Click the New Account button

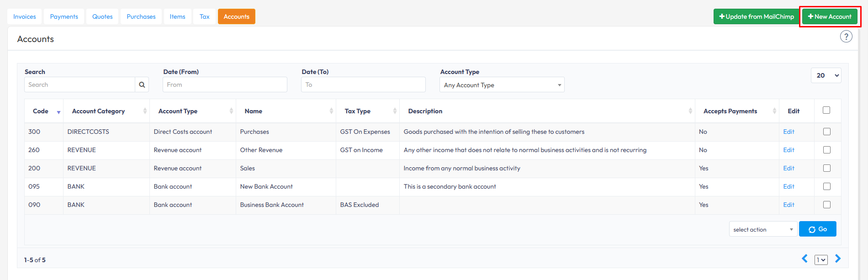(830, 16)
